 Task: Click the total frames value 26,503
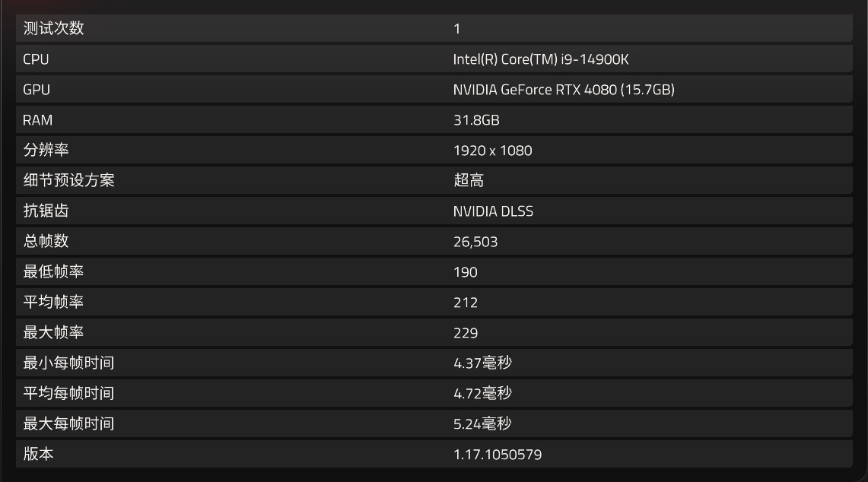point(475,242)
